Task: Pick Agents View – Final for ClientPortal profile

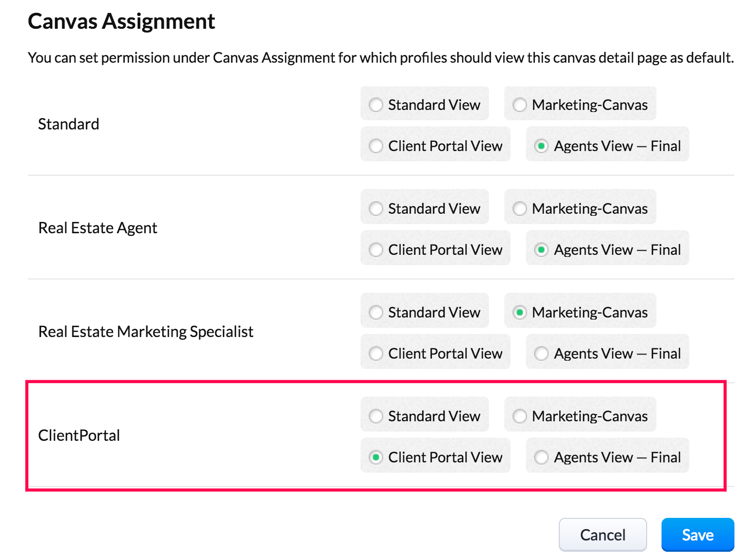Action: coord(541,457)
